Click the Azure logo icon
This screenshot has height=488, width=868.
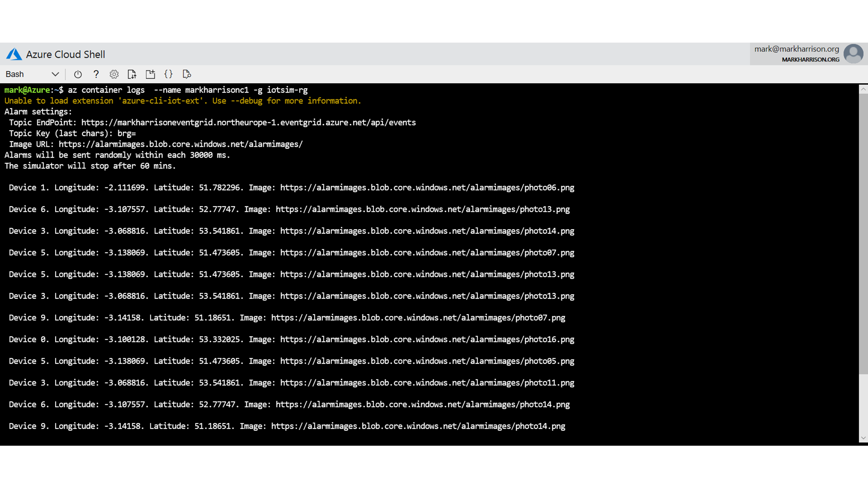14,54
